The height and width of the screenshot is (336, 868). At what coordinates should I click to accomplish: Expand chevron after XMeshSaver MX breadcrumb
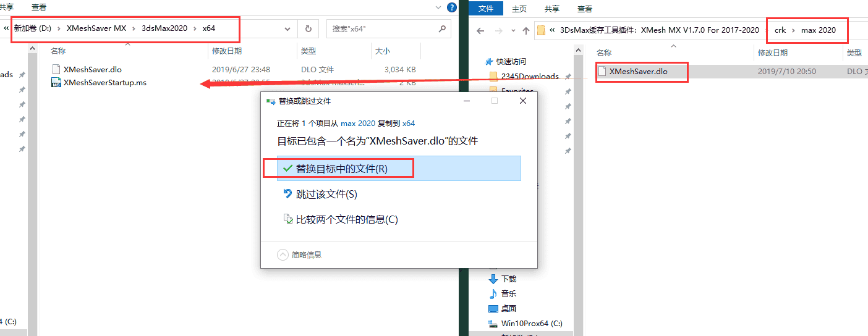134,28
